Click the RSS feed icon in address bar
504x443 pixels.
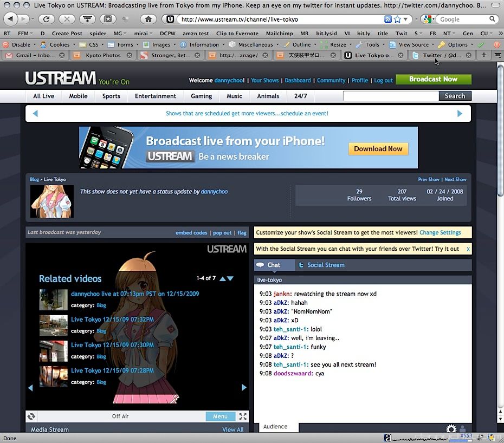[387, 19]
